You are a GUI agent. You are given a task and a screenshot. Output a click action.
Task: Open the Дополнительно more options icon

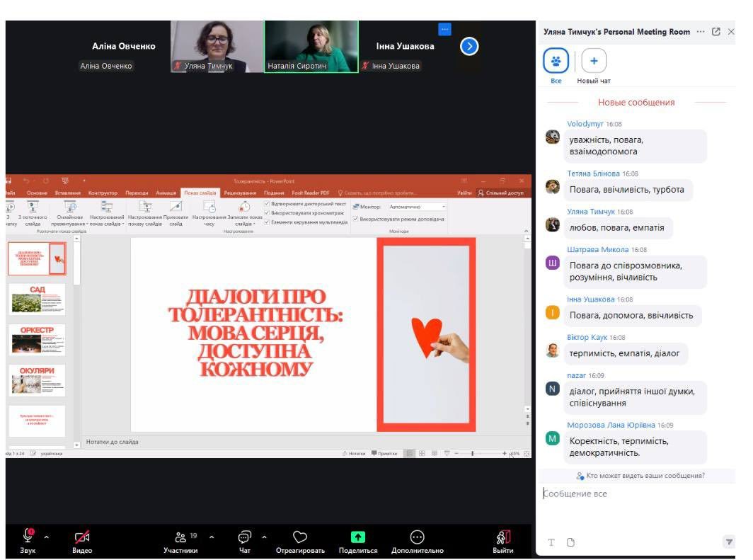418,537
